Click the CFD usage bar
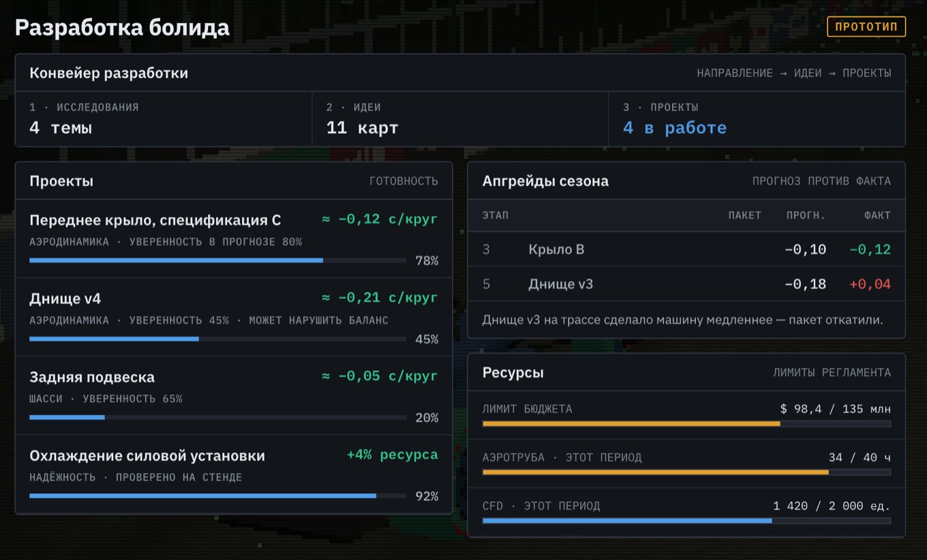 click(x=686, y=520)
